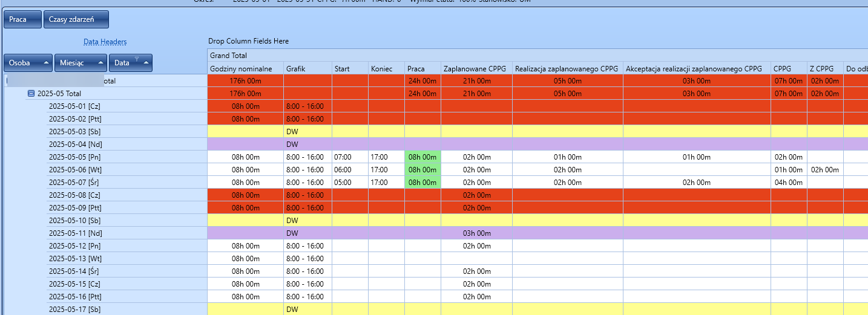Click Start time cell 05:00 on 2025-05-07

pyautogui.click(x=342, y=183)
